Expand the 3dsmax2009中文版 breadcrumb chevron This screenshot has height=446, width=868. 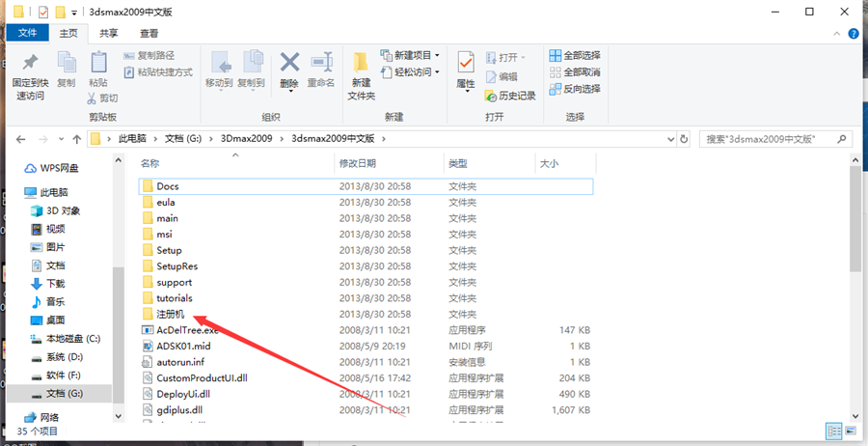(383, 138)
